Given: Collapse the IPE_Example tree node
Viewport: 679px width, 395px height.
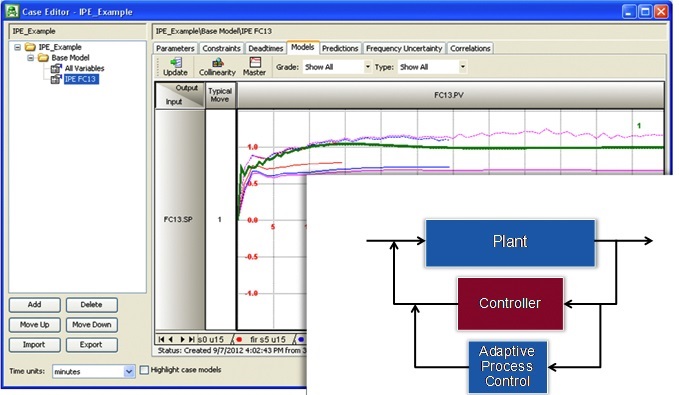Looking at the screenshot, I should coord(17,47).
